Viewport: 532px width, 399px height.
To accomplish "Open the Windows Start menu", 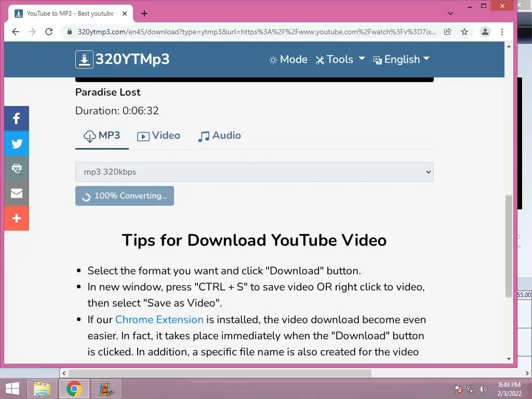I will point(12,389).
